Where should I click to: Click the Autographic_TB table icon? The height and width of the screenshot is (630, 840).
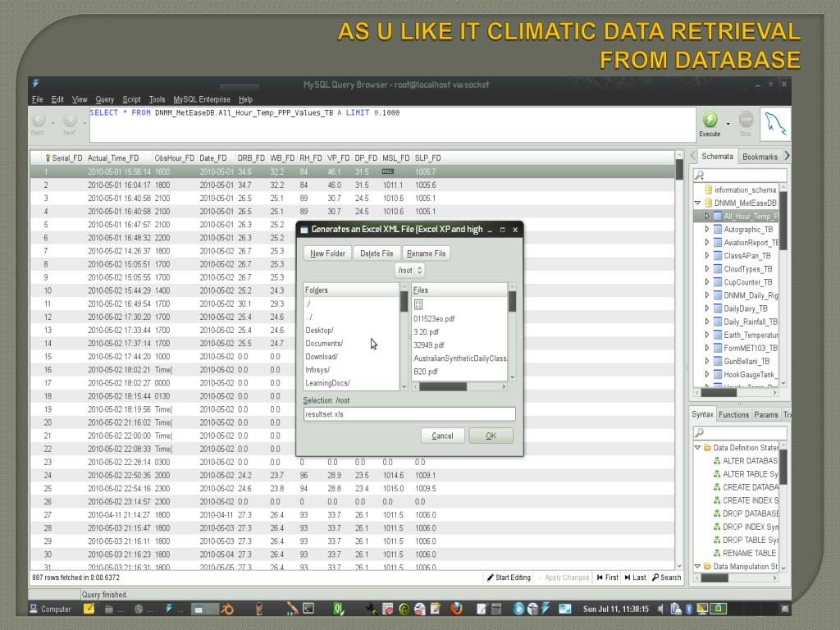tap(717, 230)
